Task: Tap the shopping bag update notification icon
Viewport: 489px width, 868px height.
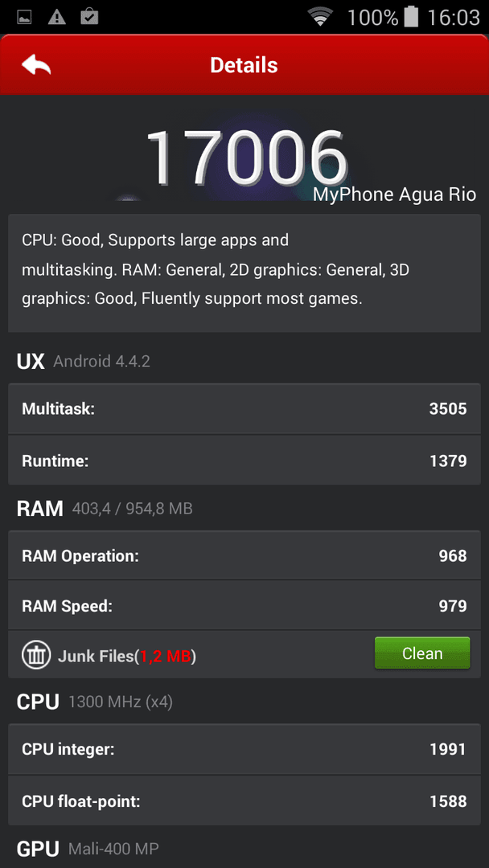Action: 88,17
